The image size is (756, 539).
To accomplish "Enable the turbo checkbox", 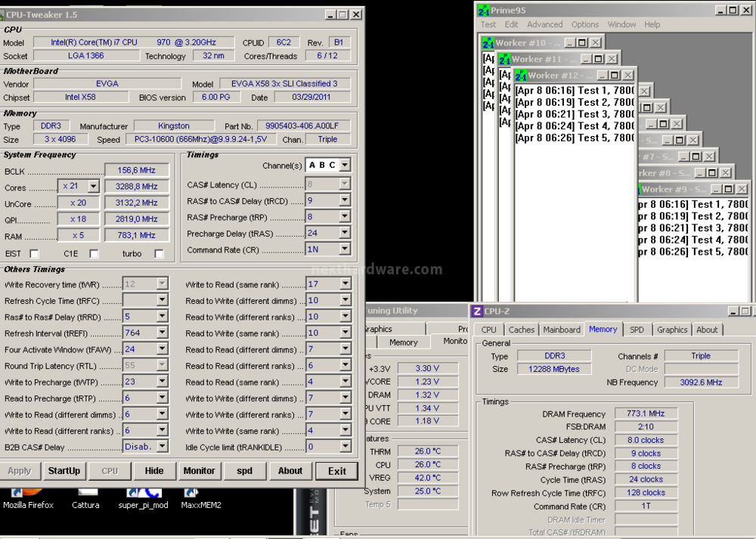I will coord(159,253).
